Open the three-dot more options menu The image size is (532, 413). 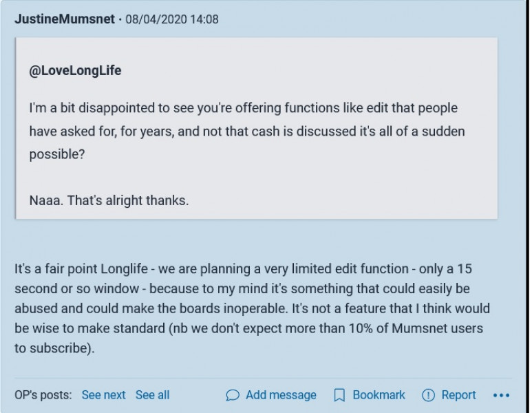click(501, 395)
